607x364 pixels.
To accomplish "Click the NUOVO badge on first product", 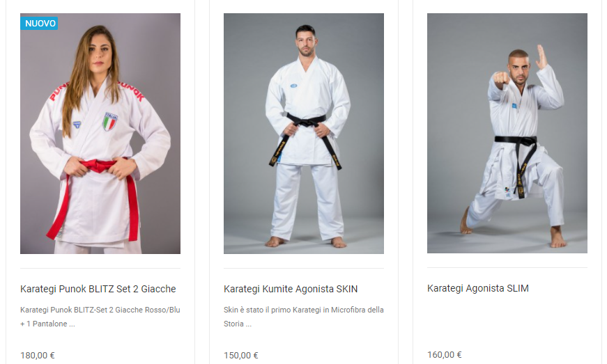I will (39, 23).
